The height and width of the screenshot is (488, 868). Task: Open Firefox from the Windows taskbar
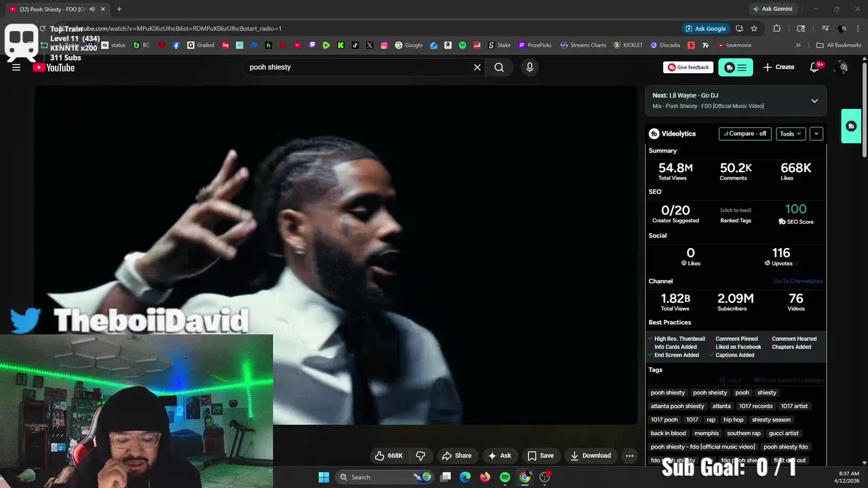click(485, 477)
